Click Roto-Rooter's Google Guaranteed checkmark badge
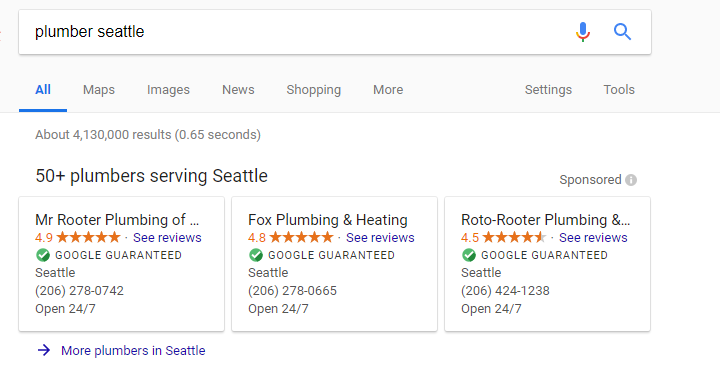Image resolution: width=720 pixels, height=368 pixels. [x=469, y=255]
